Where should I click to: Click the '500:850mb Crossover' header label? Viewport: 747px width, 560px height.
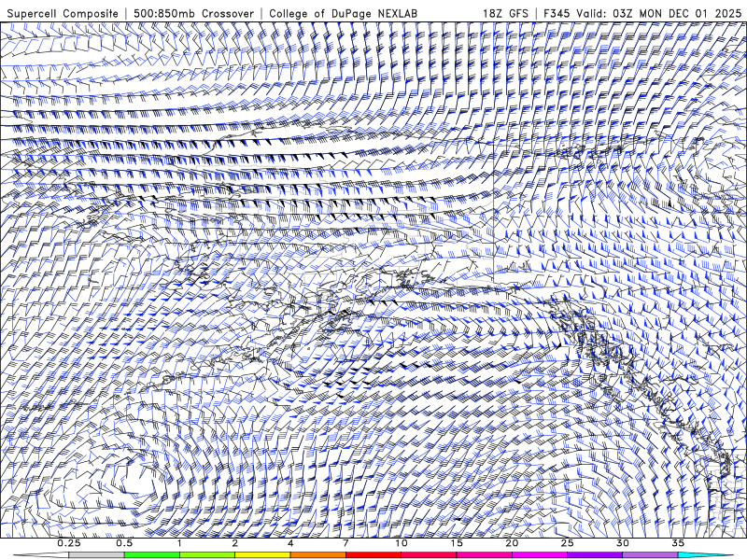[x=194, y=13]
